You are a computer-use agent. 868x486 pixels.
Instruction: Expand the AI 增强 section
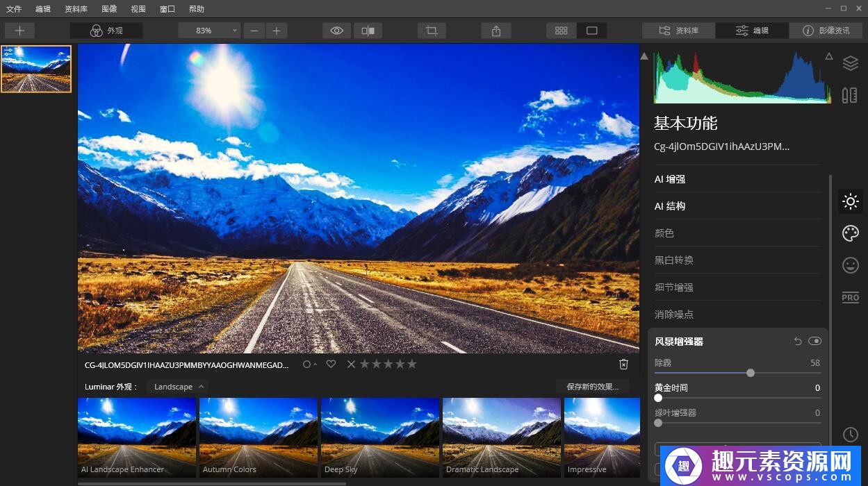coord(670,179)
